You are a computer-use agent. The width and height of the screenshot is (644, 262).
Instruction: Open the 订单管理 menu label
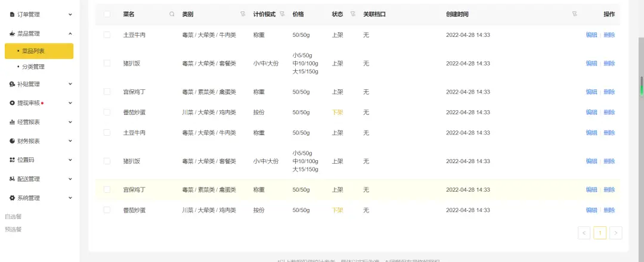29,14
